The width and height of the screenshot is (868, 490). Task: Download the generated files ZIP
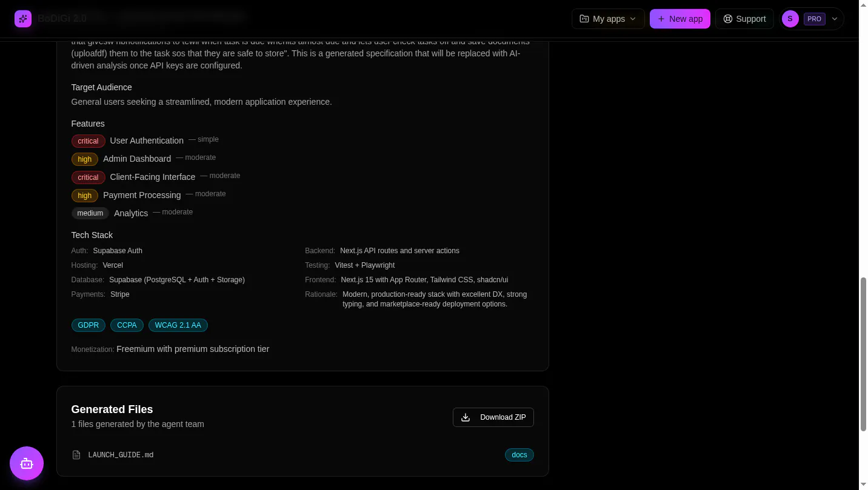493,417
